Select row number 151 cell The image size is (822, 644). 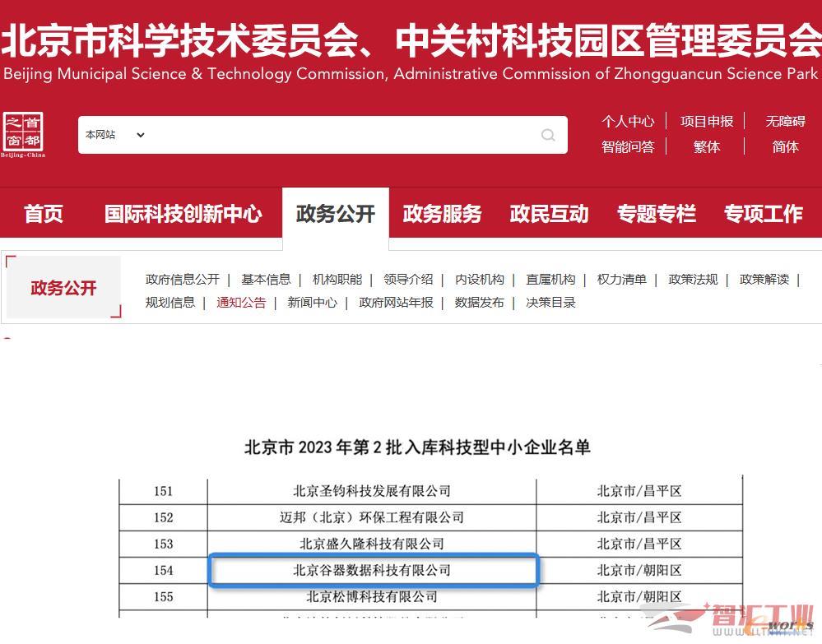pyautogui.click(x=163, y=491)
